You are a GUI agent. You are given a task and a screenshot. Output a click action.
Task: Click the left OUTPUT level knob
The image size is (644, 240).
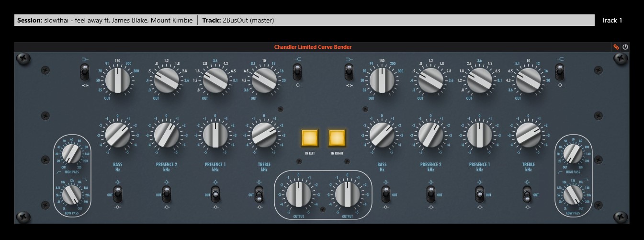point(298,195)
